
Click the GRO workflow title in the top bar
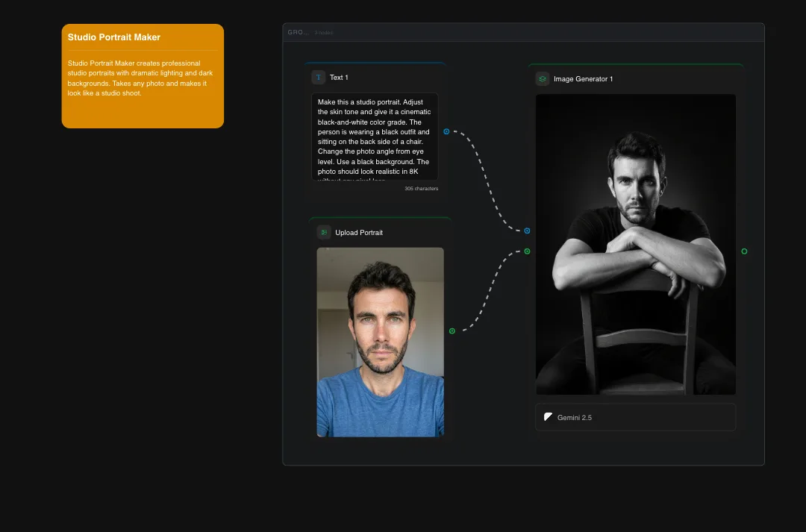(x=296, y=32)
